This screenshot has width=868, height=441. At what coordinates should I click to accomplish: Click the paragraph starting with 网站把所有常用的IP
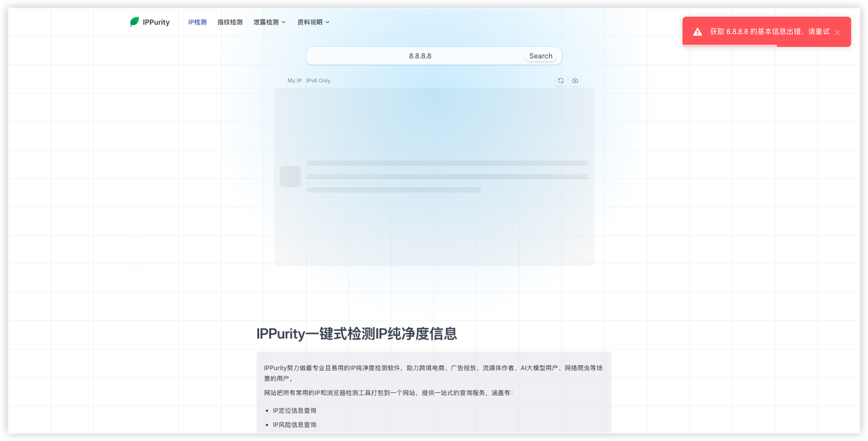pyautogui.click(x=389, y=393)
